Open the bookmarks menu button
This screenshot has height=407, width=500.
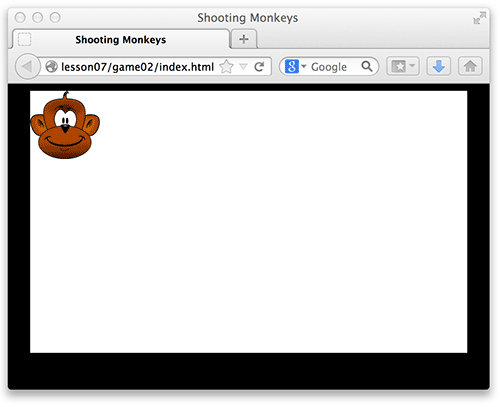[x=398, y=66]
